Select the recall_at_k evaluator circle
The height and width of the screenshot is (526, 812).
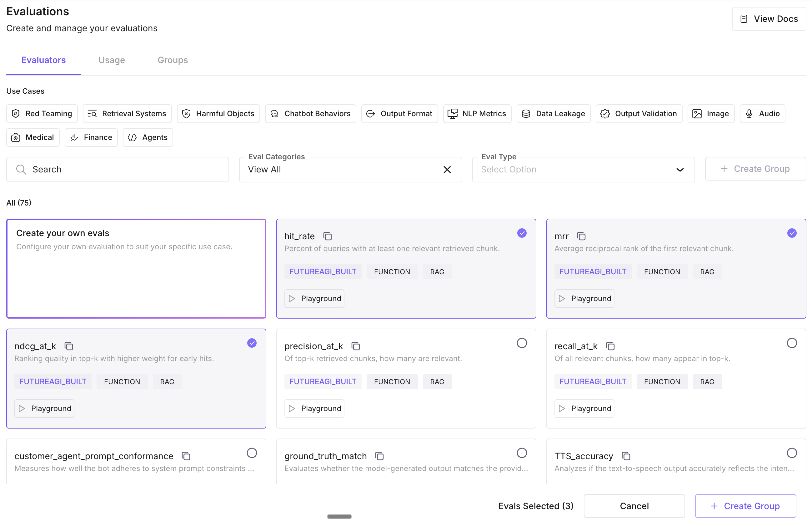pos(792,343)
